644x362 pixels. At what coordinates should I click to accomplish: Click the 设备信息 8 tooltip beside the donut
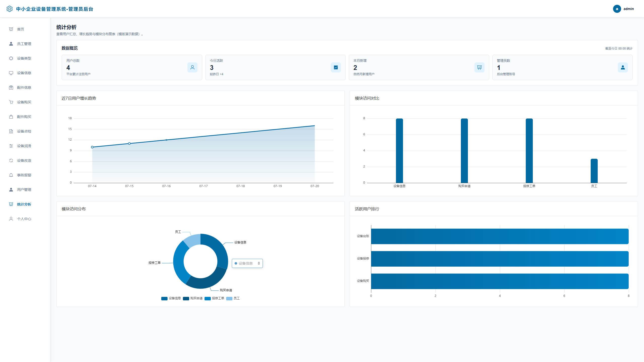point(247,263)
